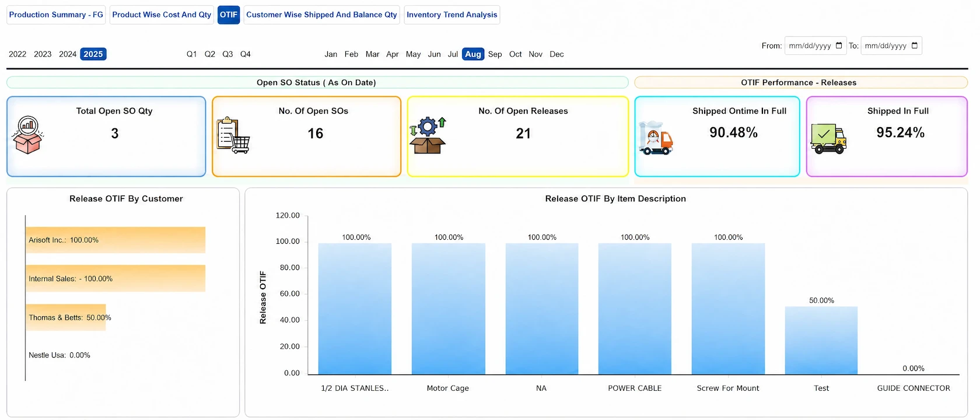Viewport: 980px width, 420px height.
Task: Select year 2023 filter
Action: pos(43,54)
